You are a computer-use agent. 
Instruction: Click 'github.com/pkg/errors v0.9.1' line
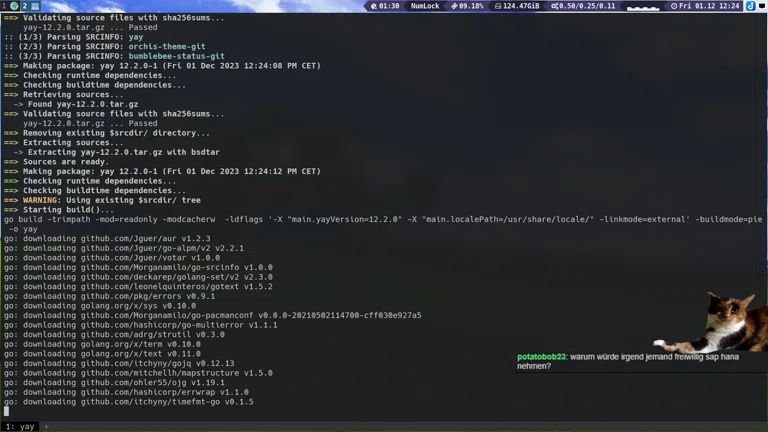(110, 296)
